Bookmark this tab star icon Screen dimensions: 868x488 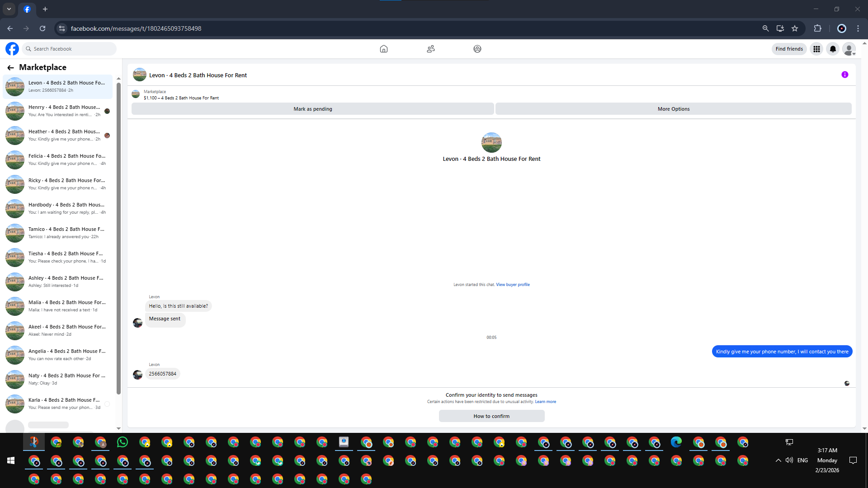pyautogui.click(x=795, y=28)
